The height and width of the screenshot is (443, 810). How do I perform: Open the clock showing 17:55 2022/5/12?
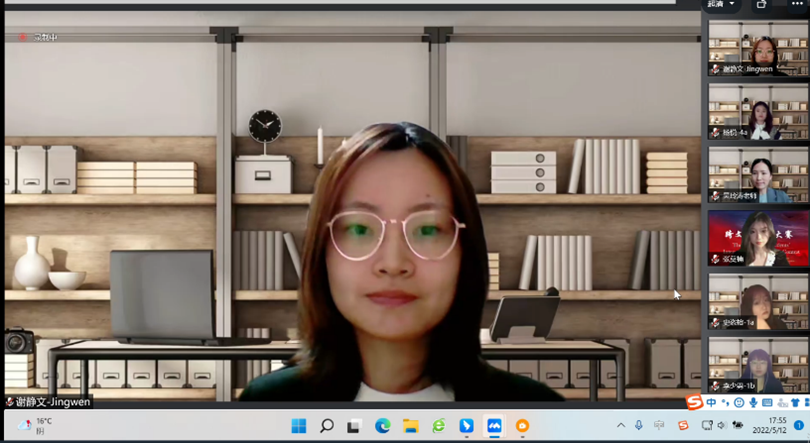pyautogui.click(x=770, y=425)
